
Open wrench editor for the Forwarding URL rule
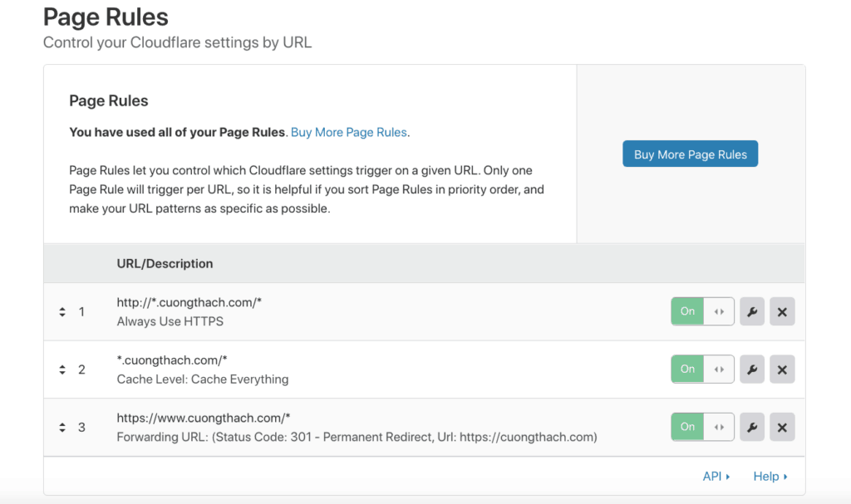pos(751,427)
